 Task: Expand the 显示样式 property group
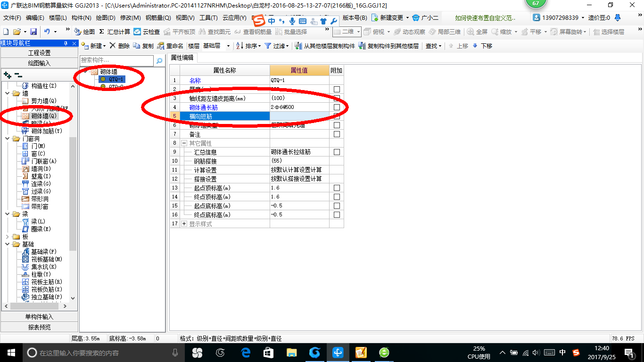coord(184,224)
